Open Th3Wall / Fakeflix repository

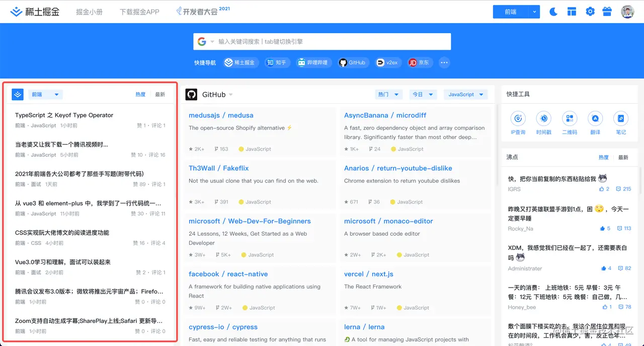tap(219, 168)
